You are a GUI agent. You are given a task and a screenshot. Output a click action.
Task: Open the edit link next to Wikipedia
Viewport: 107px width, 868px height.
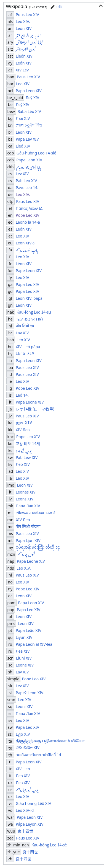[59, 7]
